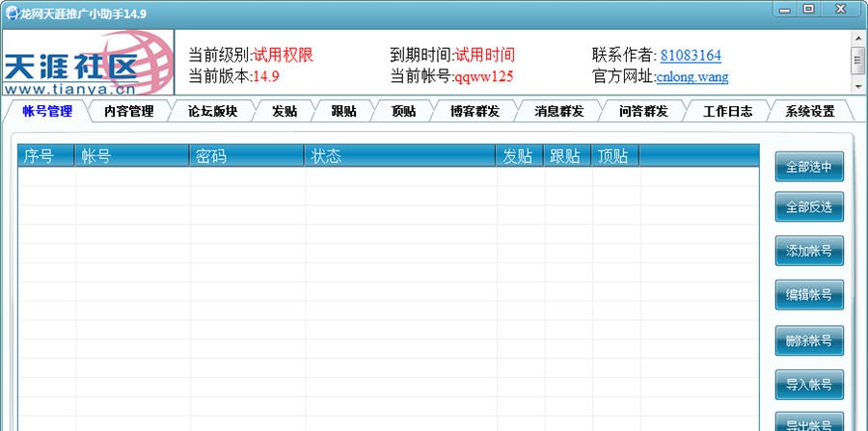868x431 pixels.
Task: Click the 试用时间 expiry text
Action: click(485, 55)
